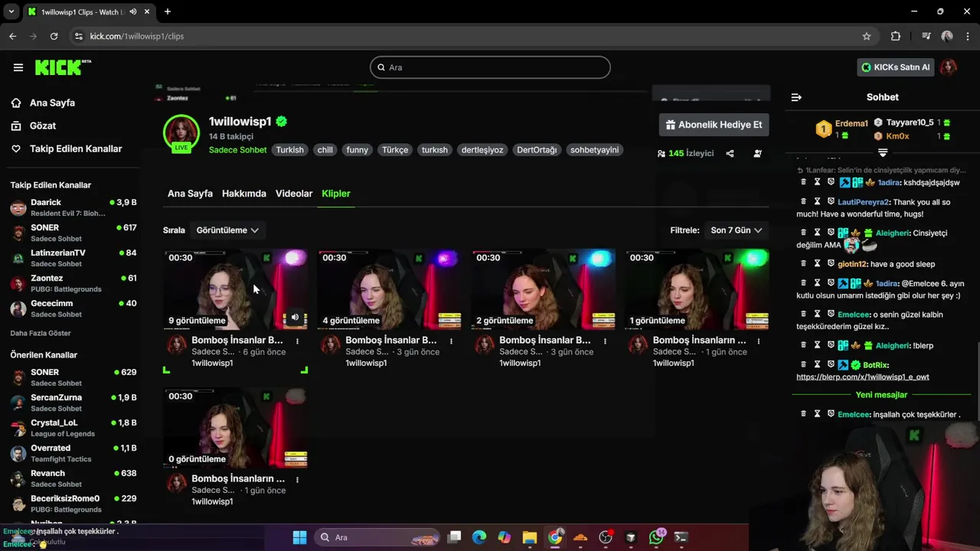Share the 1willowisp1 channel
Viewport: 980px width, 551px height.
[x=730, y=153]
